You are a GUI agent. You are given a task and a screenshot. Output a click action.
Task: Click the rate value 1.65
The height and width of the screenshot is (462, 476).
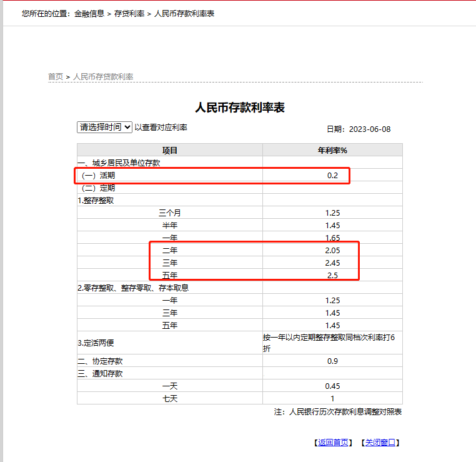pos(332,238)
